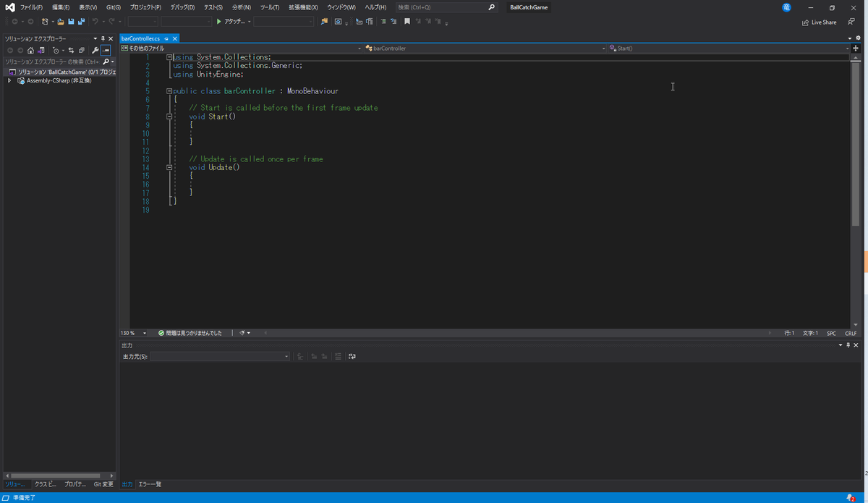Open the dropdown arrow beside the attach button

point(249,22)
